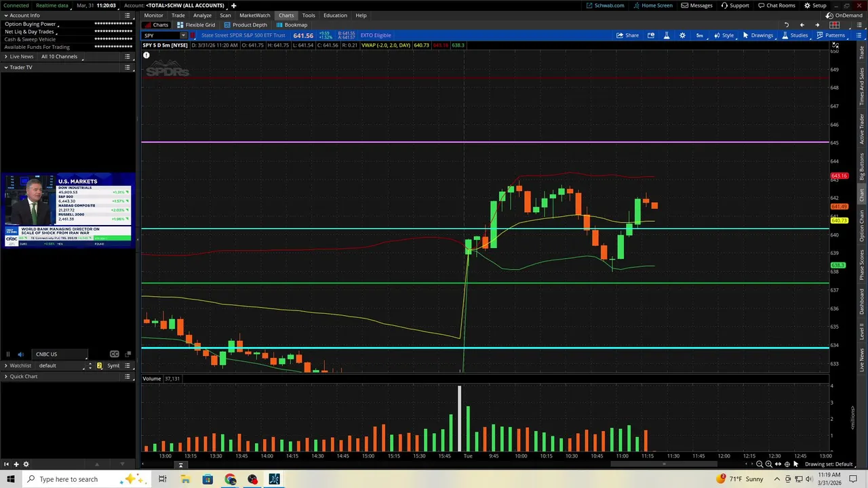Open OnDemand mode

[844, 15]
